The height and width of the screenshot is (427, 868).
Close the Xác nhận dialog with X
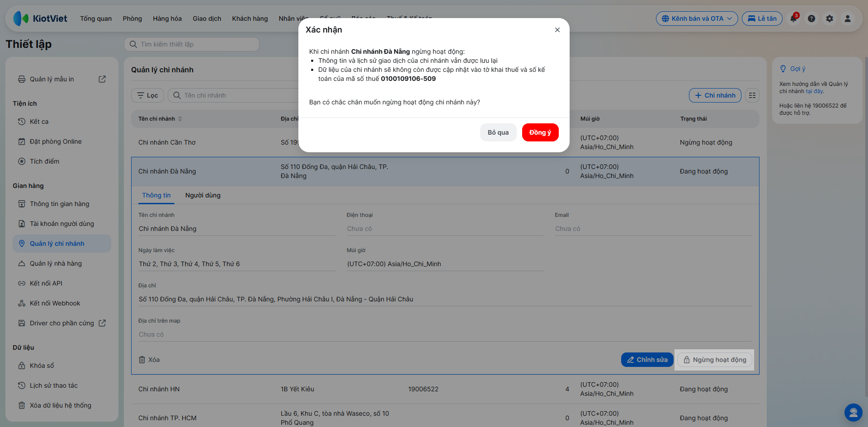pos(557,30)
